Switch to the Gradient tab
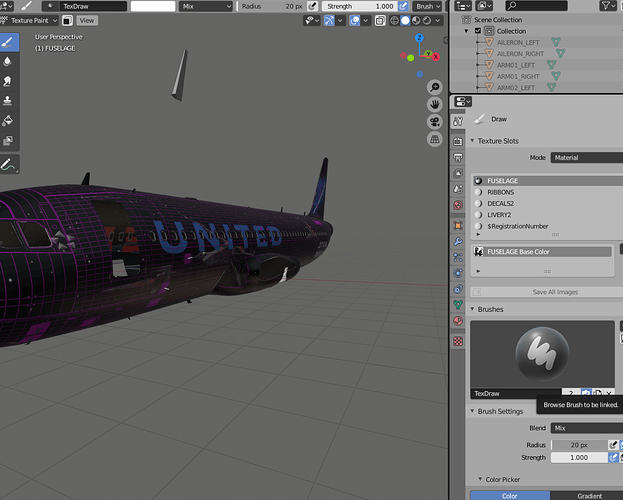Viewport: 623px width, 500px height. 589,495
